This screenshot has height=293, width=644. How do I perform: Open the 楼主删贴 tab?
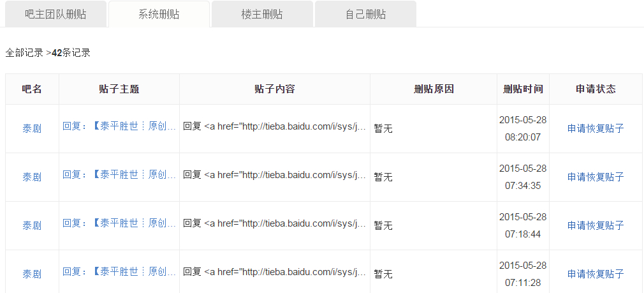pyautogui.click(x=262, y=14)
